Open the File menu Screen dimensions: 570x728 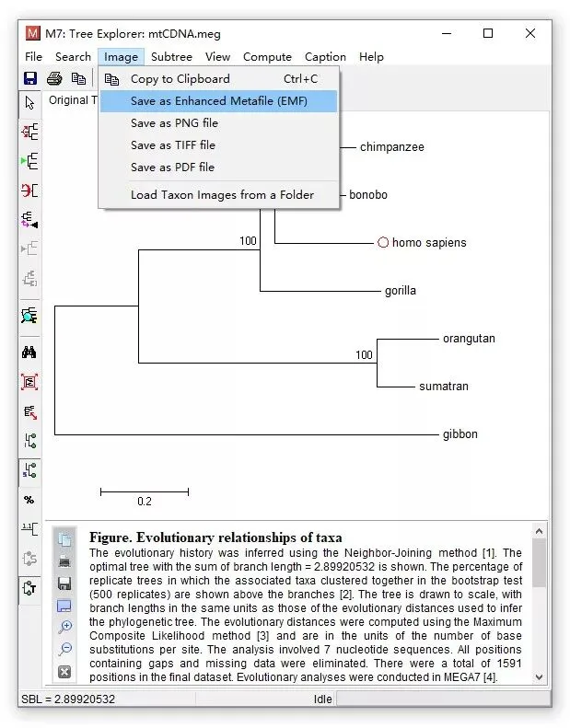33,57
